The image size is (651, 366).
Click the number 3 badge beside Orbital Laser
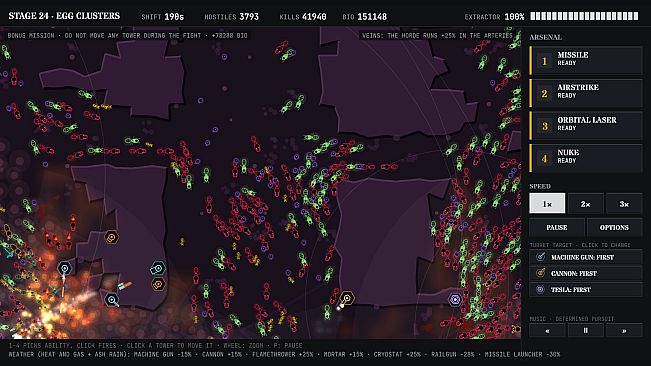click(545, 126)
